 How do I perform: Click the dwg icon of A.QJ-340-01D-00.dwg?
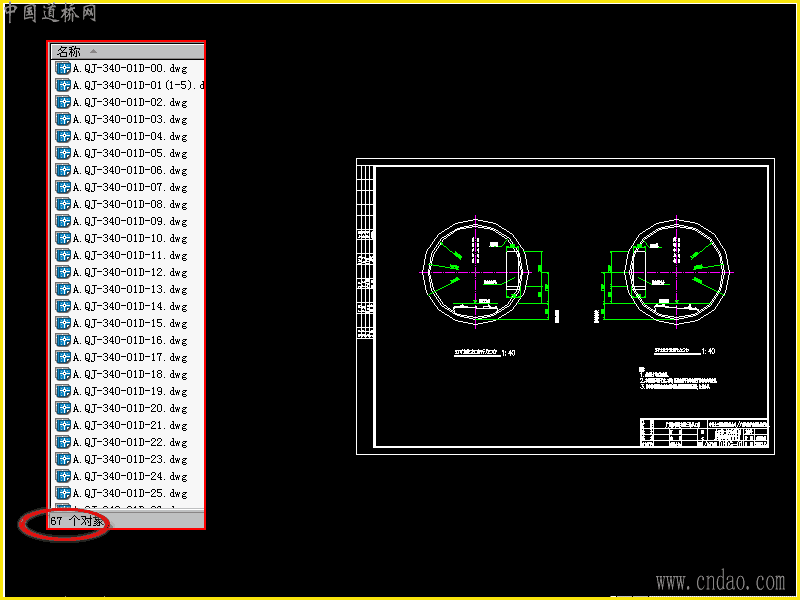coord(63,68)
